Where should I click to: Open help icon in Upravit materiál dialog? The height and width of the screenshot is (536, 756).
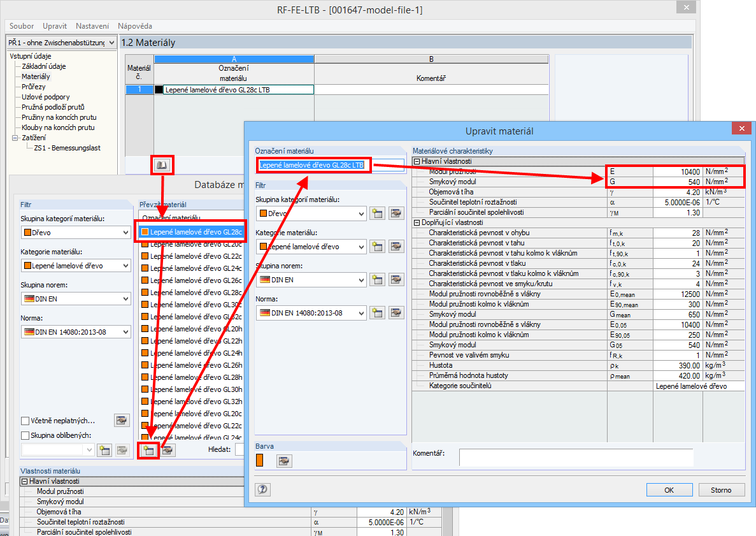pos(263,489)
